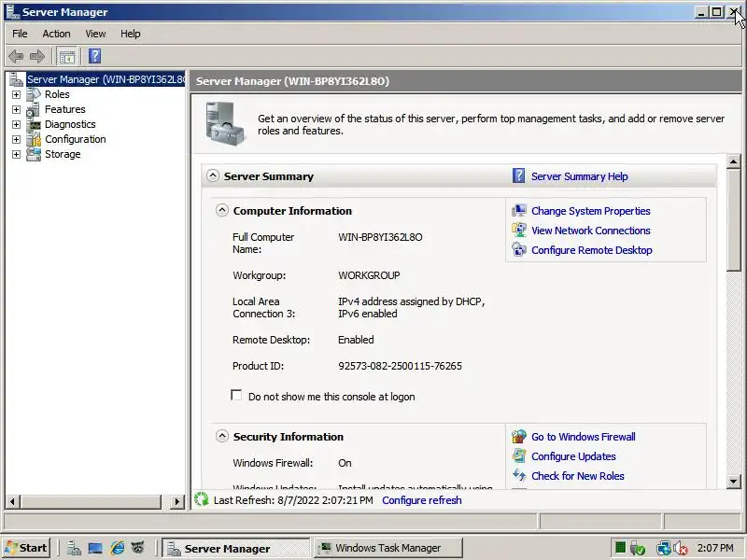The width and height of the screenshot is (747, 560).
Task: Click the Change System Properties icon
Action: coord(519,211)
